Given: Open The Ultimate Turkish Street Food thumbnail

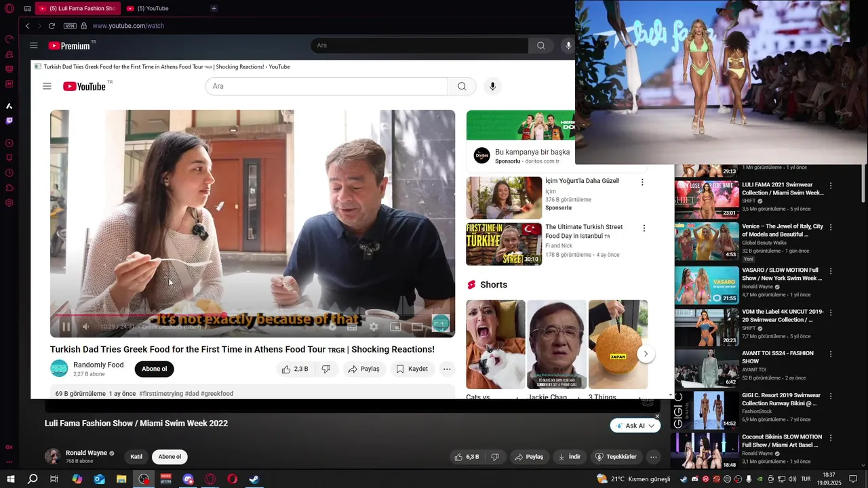Looking at the screenshot, I should pyautogui.click(x=504, y=244).
